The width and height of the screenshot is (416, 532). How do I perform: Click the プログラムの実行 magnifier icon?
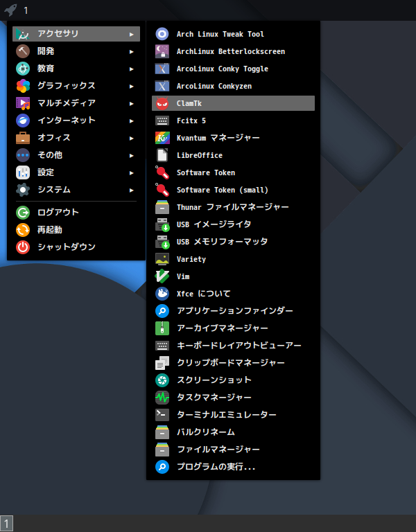162,466
